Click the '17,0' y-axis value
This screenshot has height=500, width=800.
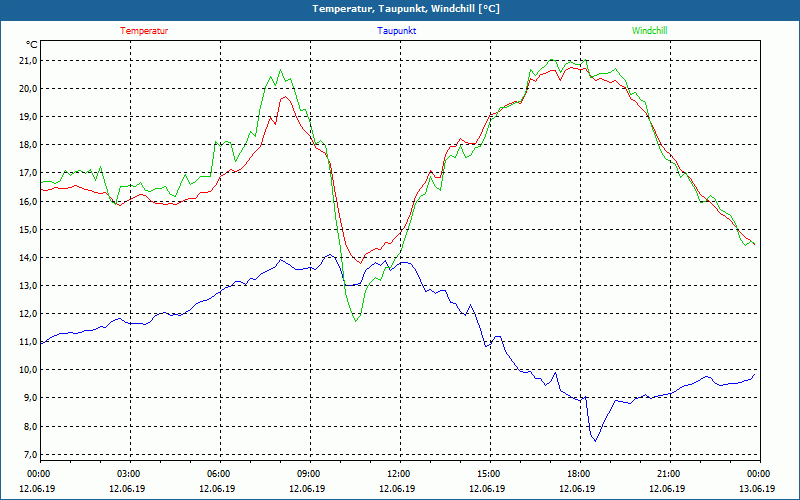pos(29,173)
